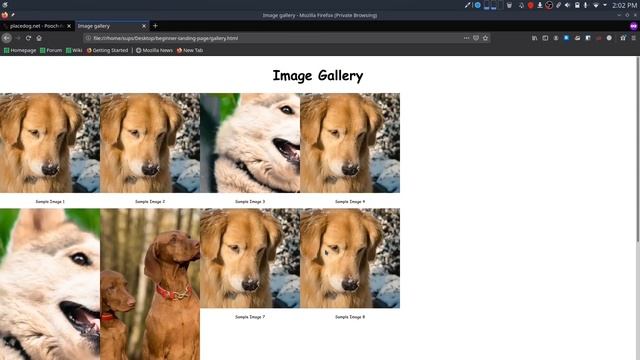The height and width of the screenshot is (360, 640).
Task: Click the download updates tray icon
Action: [x=540, y=5]
